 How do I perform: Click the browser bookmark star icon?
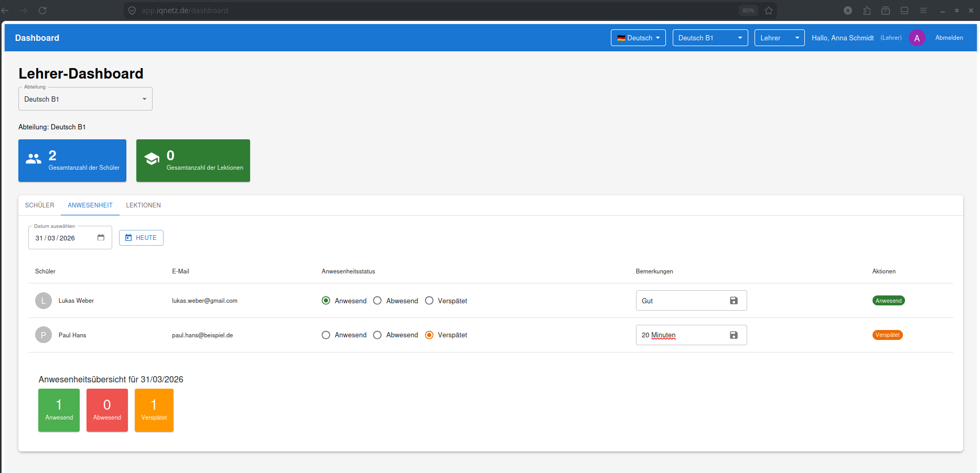pyautogui.click(x=769, y=10)
